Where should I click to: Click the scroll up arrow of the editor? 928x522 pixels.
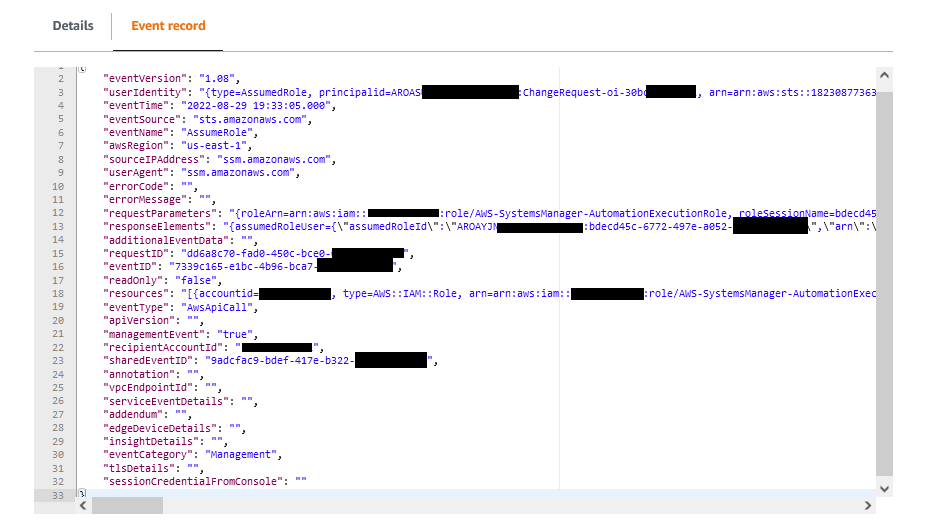click(x=884, y=75)
